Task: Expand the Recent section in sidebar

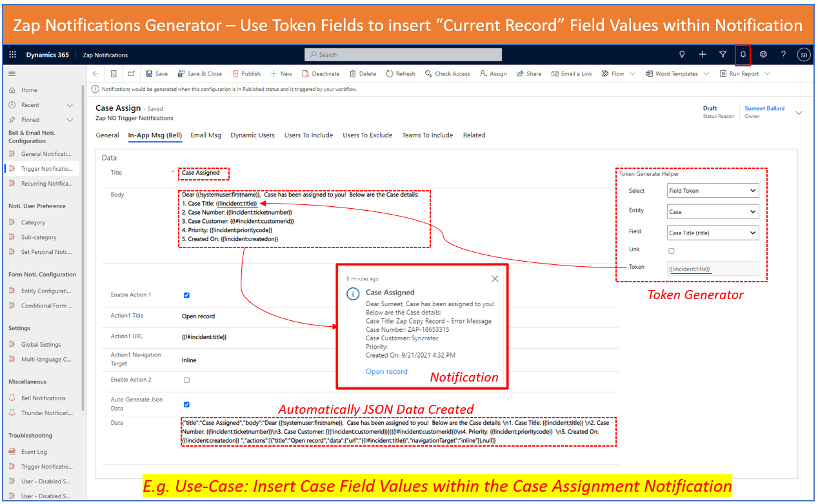Action: 70,105
